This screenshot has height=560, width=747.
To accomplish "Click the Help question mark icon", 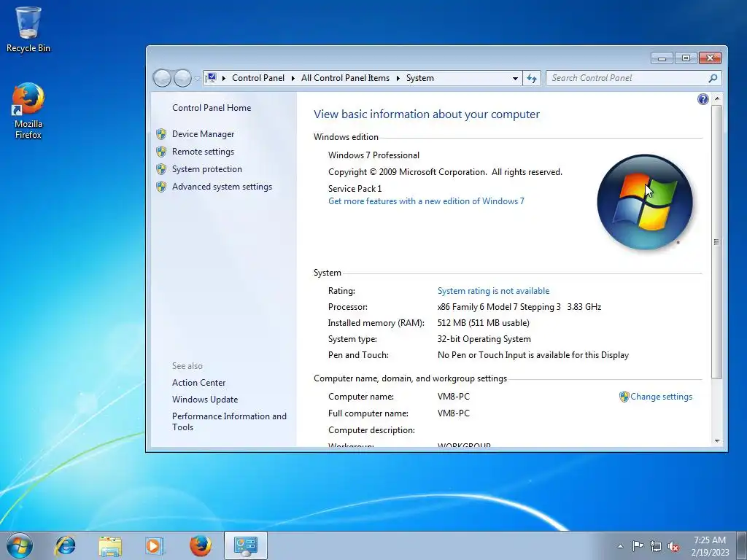I will pos(703,99).
